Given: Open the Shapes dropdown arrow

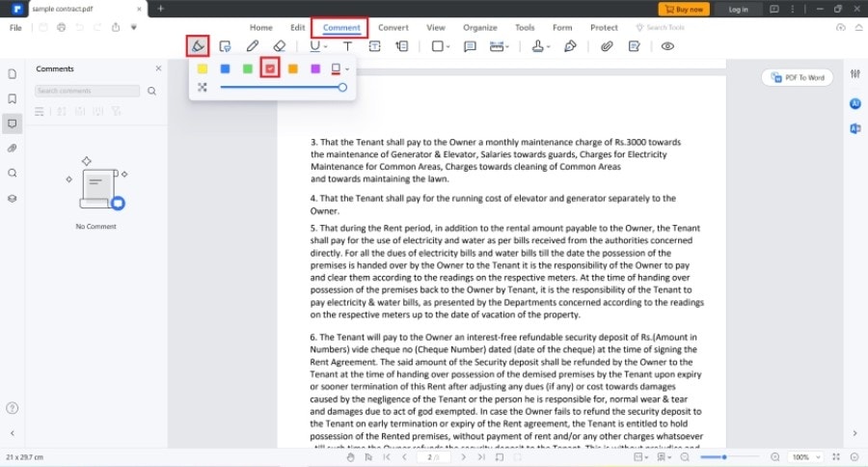Looking at the screenshot, I should click(x=448, y=47).
